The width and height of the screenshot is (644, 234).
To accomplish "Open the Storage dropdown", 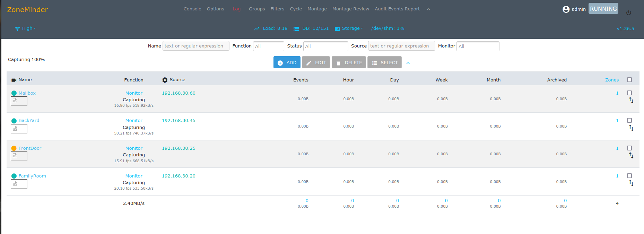I will coord(353,28).
